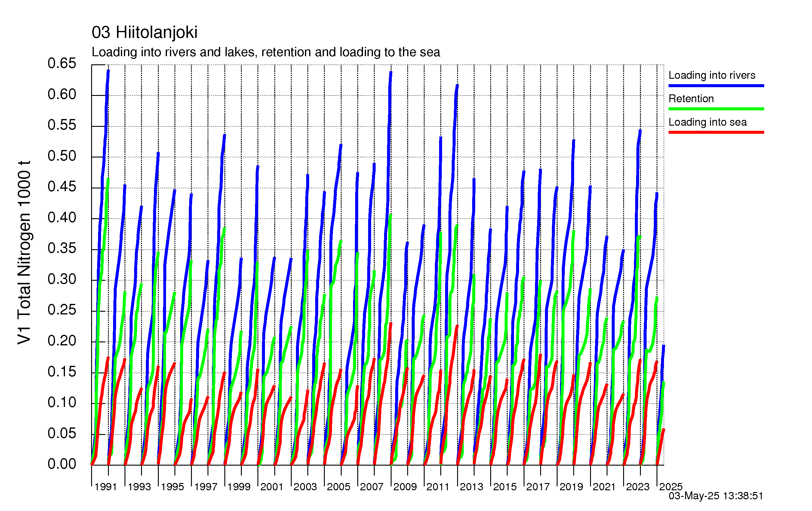
Task: Click the x-axis year label 2021
Action: 604,487
